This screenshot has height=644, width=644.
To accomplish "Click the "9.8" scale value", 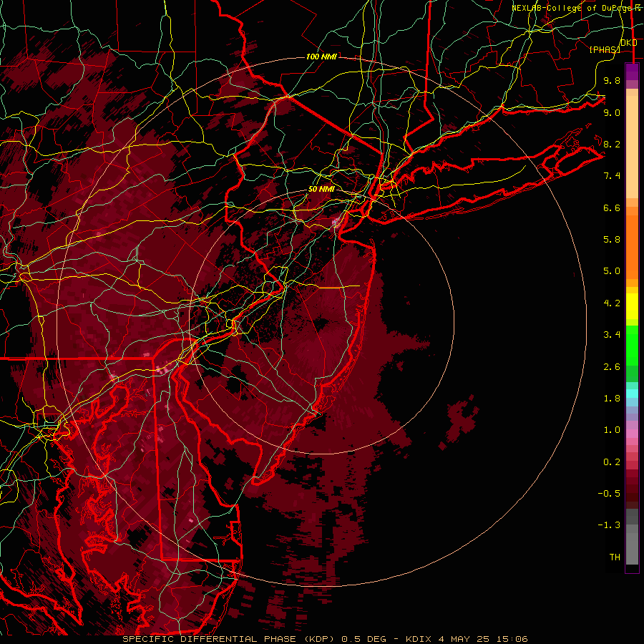I will (612, 80).
